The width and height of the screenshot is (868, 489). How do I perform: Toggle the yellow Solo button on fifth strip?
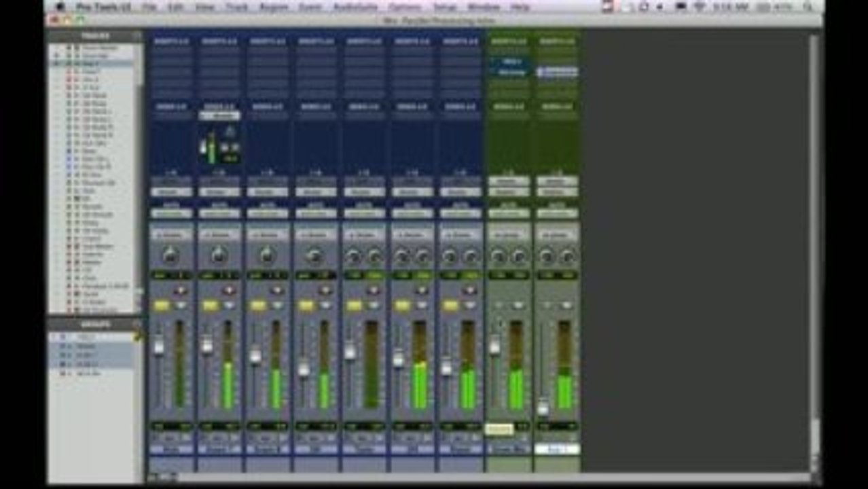click(355, 306)
